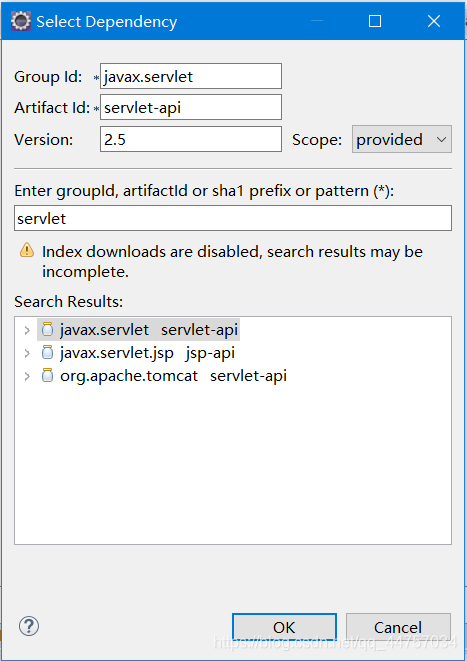Image resolution: width=467 pixels, height=661 pixels.
Task: Click the yellow warning triangle icon
Action: point(27,250)
